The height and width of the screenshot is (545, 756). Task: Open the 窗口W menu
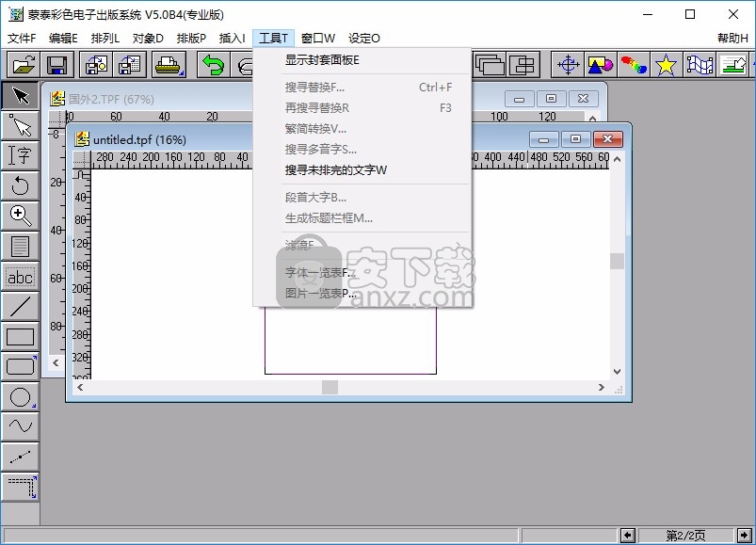click(318, 38)
